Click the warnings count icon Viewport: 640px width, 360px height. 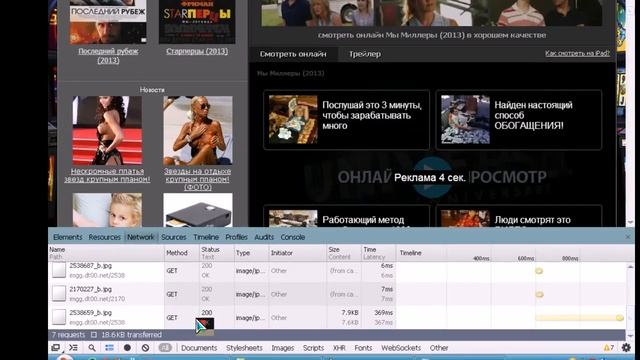609,348
